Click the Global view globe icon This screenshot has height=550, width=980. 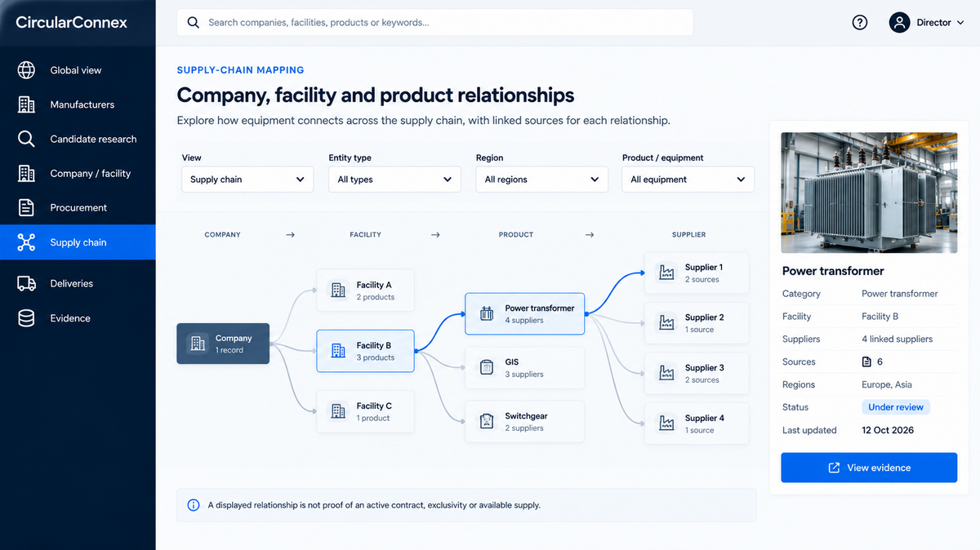coord(26,70)
